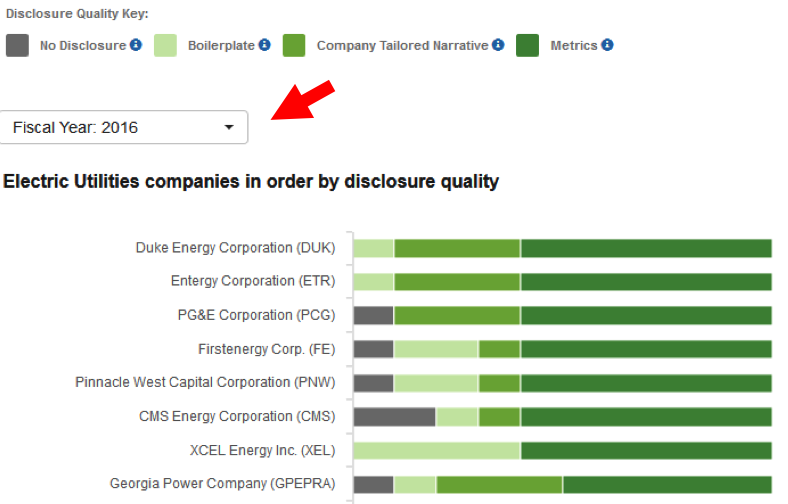Click PG&E Corporation's gray No Disclosure segment
Screen dimensions: 788x504
[x=373, y=316]
